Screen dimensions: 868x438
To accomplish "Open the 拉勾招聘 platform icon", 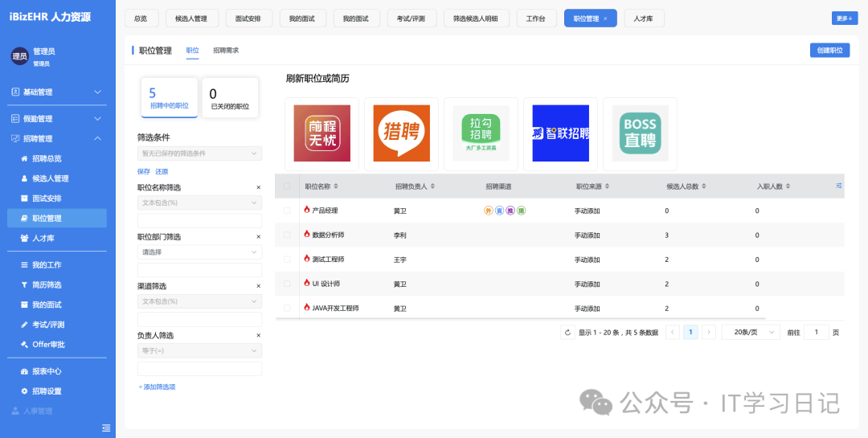I will coord(481,133).
